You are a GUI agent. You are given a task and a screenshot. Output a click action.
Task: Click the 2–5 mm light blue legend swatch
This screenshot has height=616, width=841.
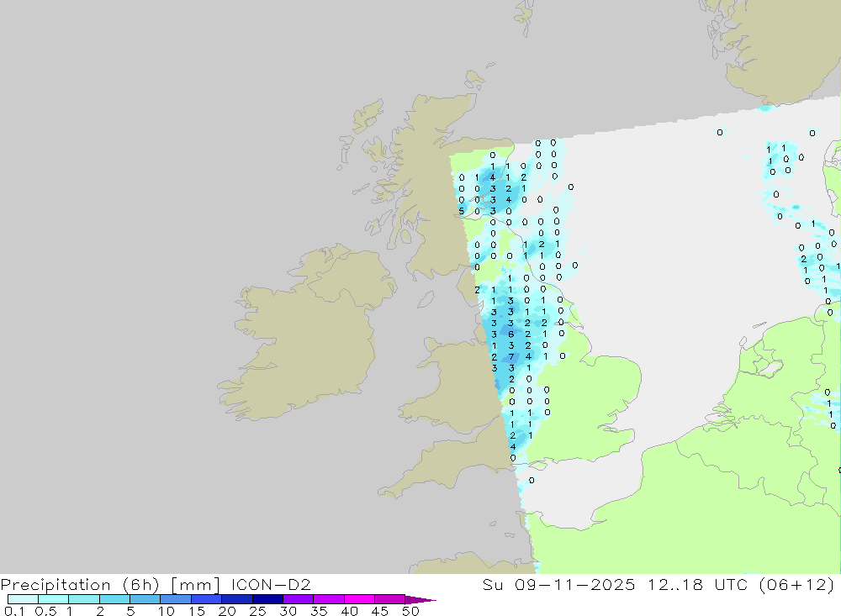[x=114, y=599]
